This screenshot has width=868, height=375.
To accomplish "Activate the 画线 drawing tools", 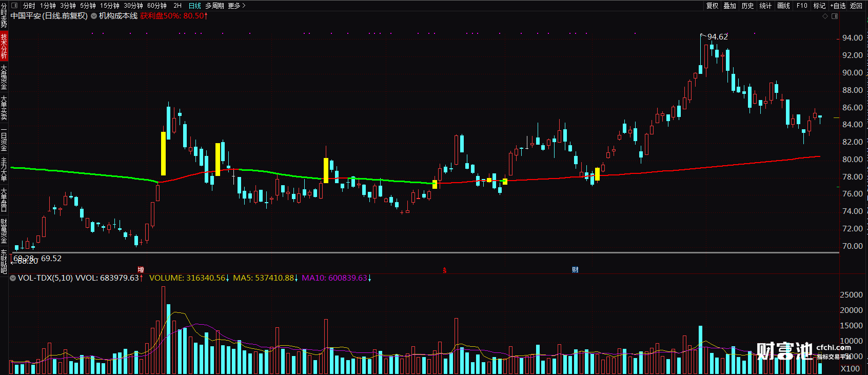I will (783, 6).
